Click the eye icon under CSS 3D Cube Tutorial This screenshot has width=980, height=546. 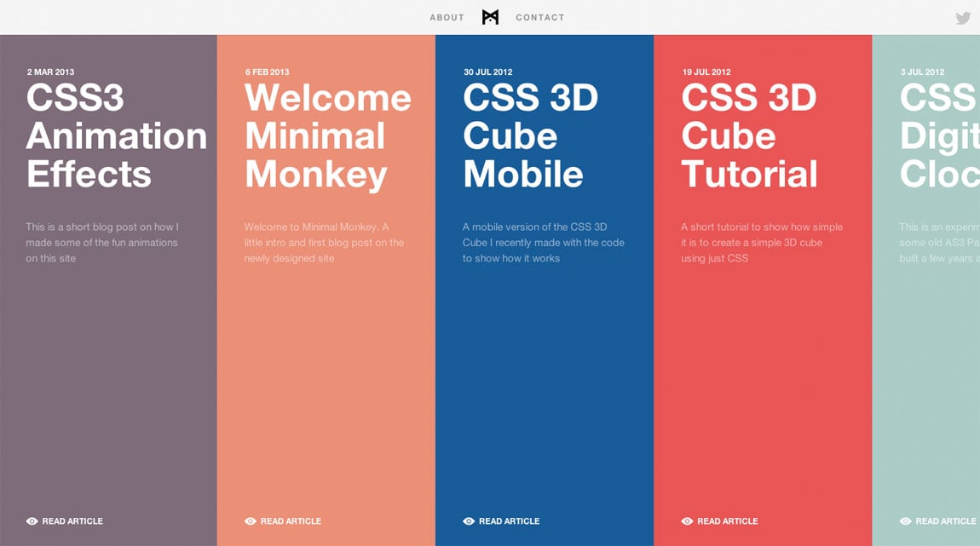(686, 520)
